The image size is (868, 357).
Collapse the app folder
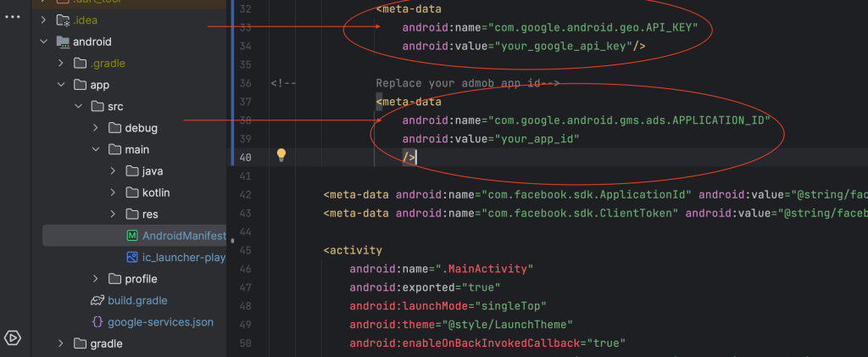click(61, 86)
